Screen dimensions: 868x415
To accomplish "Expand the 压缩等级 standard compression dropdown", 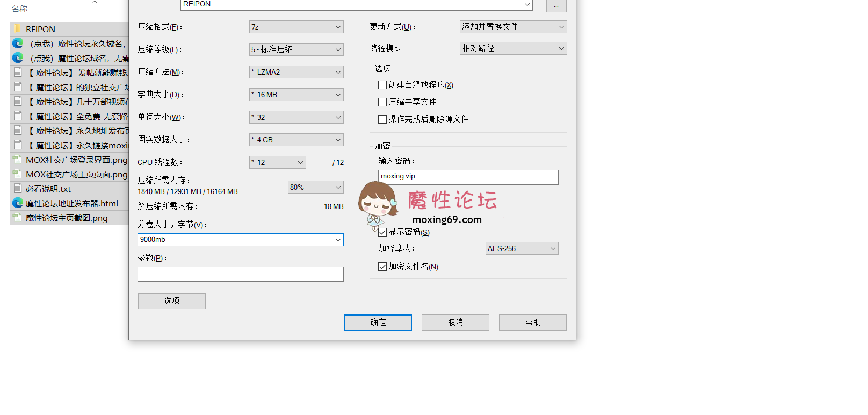I will 296,49.
